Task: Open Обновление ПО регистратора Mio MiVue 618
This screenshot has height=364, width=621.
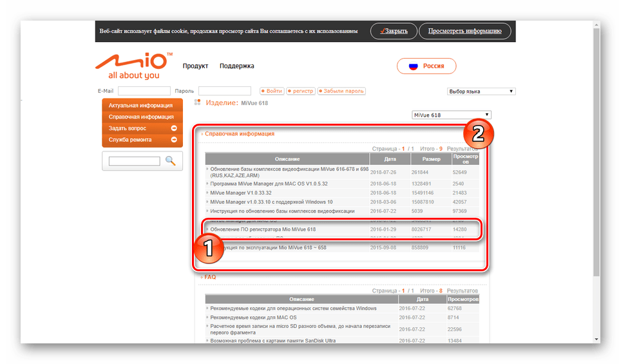Action: tap(262, 229)
